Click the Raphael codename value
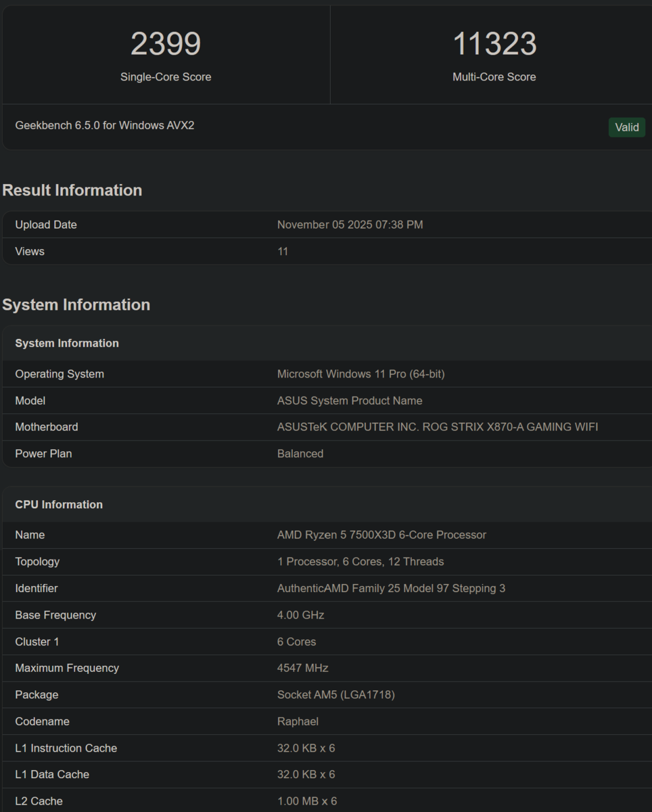The width and height of the screenshot is (652, 812). (298, 721)
